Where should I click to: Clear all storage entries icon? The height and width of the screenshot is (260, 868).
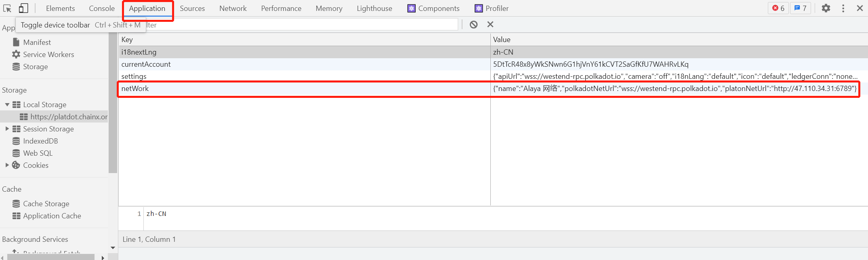pyautogui.click(x=474, y=25)
